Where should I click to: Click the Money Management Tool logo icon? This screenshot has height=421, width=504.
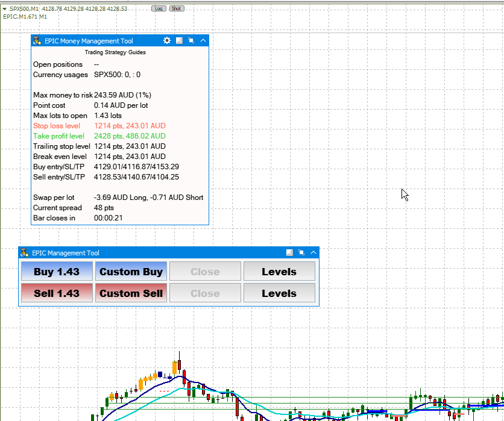[37, 41]
